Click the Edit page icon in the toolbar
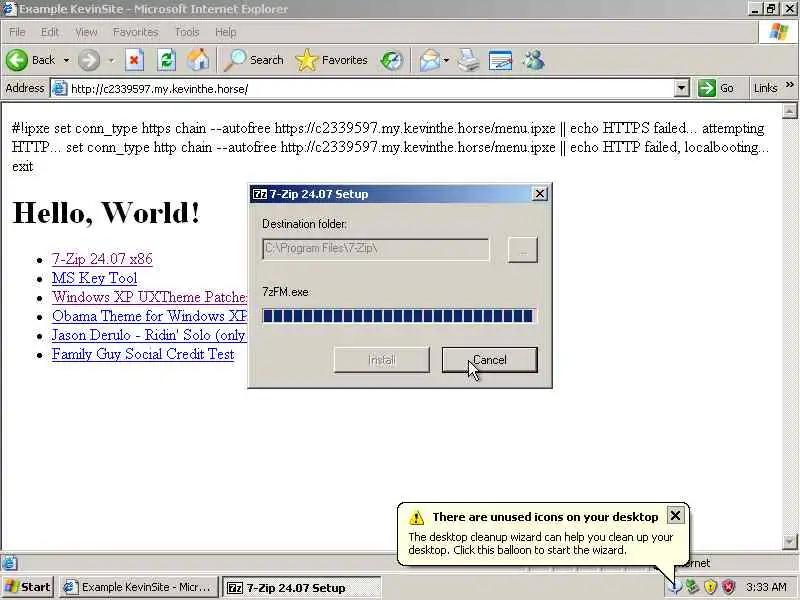This screenshot has height=600, width=800. 500,60
